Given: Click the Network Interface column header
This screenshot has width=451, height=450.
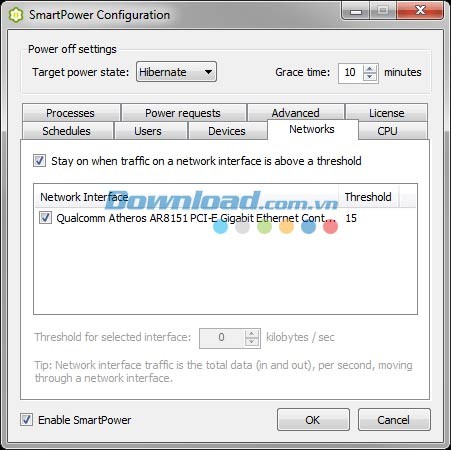Looking at the screenshot, I should (187, 197).
